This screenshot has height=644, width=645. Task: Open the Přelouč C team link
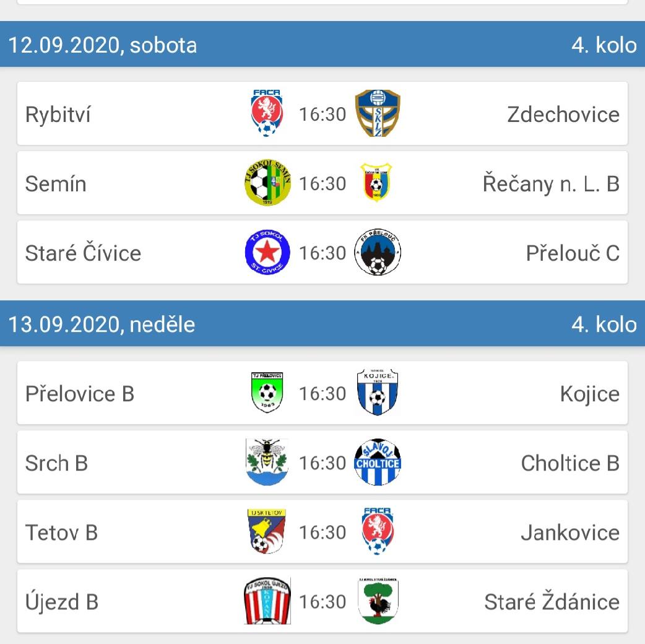[x=572, y=253]
